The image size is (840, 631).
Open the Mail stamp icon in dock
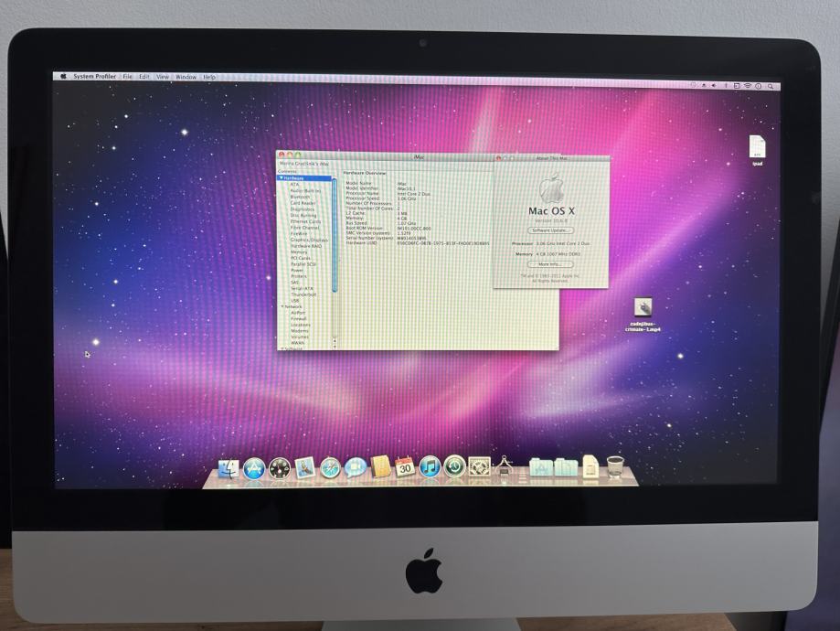(304, 468)
